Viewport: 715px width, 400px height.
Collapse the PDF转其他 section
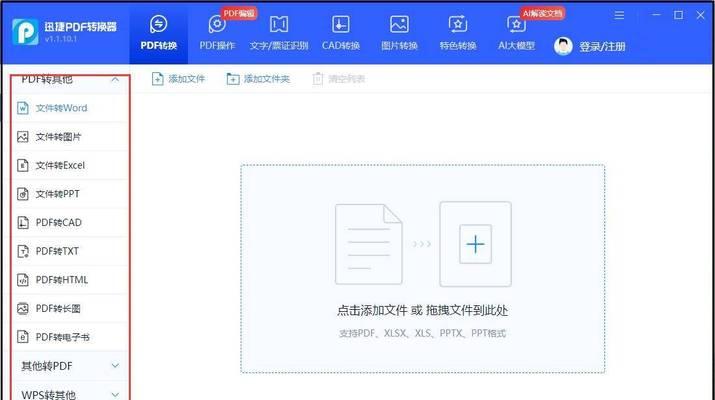pos(115,79)
